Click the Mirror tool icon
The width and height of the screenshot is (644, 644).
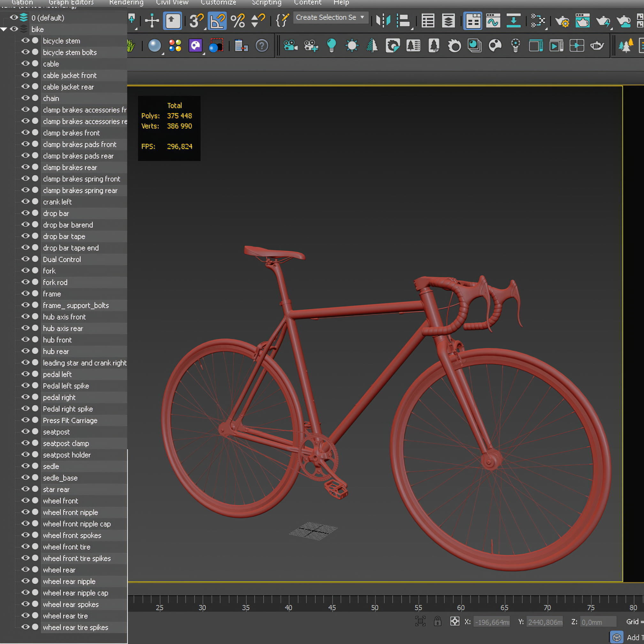tap(383, 21)
